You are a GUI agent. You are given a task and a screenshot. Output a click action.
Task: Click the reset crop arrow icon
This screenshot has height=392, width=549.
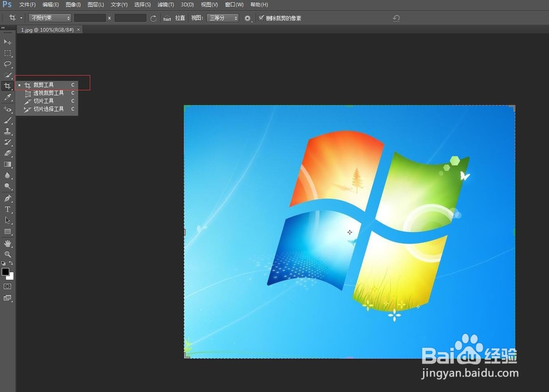pos(396,18)
